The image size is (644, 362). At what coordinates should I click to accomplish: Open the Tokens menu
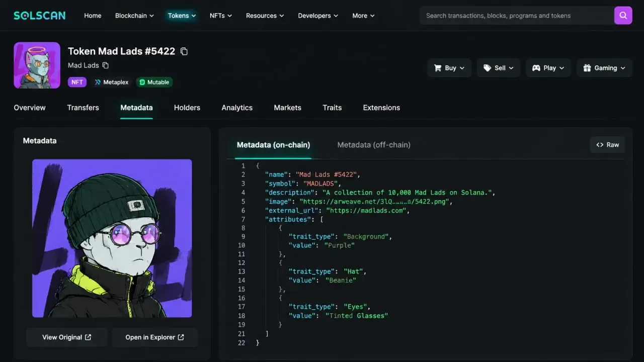182,16
